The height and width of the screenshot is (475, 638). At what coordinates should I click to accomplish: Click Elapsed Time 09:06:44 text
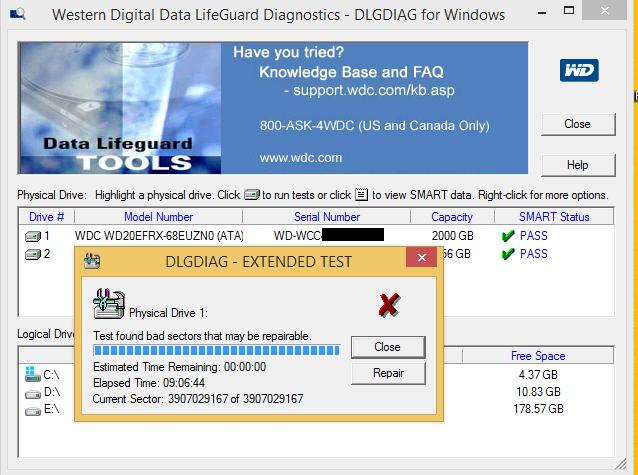pyautogui.click(x=149, y=383)
